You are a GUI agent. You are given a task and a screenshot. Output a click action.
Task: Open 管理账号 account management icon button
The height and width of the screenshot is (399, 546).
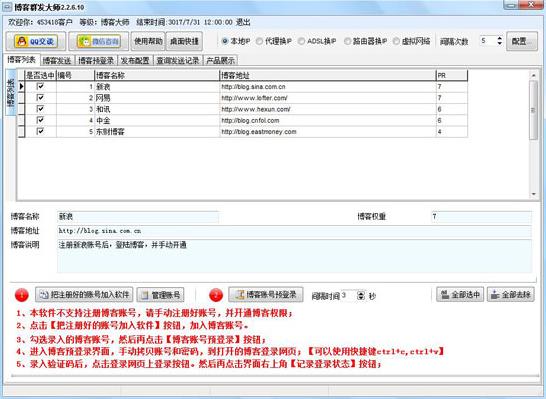click(161, 295)
